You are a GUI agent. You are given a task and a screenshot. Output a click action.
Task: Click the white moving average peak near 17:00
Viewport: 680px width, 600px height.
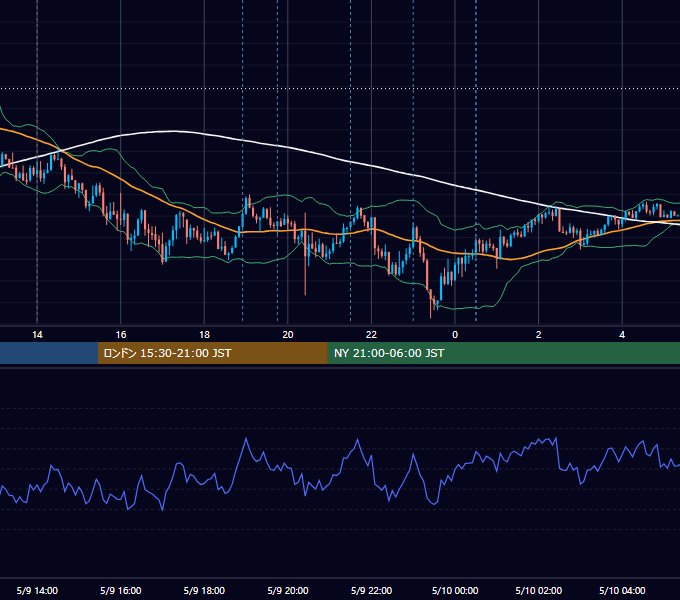coord(173,131)
